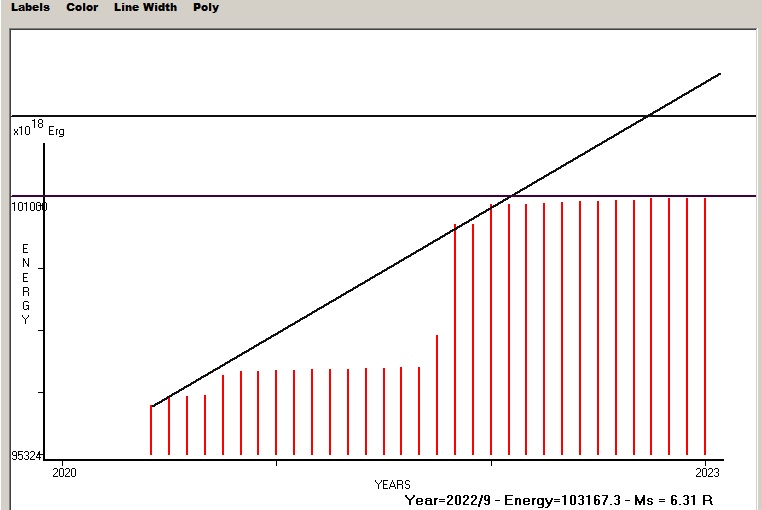Image resolution: width=762 pixels, height=510 pixels.
Task: Click the top-right end of the diagonal line
Action: click(x=719, y=74)
